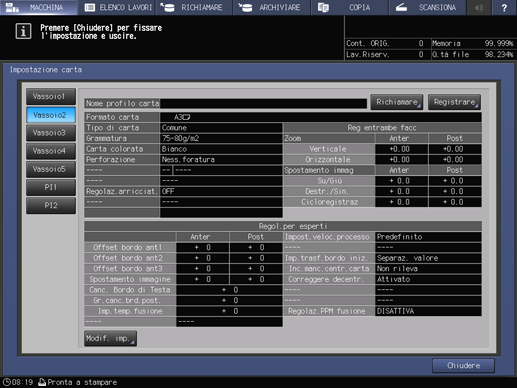Image resolution: width=517 pixels, height=388 pixels.
Task: Click the info icon beside the message
Action: click(x=23, y=31)
